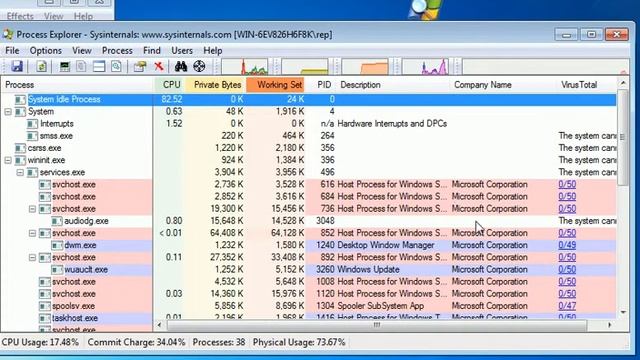Open VirusTotal 0/49 link for dwm.exe

(x=567, y=245)
